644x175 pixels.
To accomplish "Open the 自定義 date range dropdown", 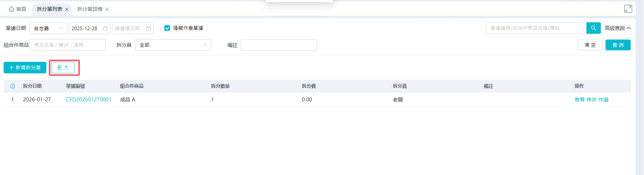I will click(48, 28).
